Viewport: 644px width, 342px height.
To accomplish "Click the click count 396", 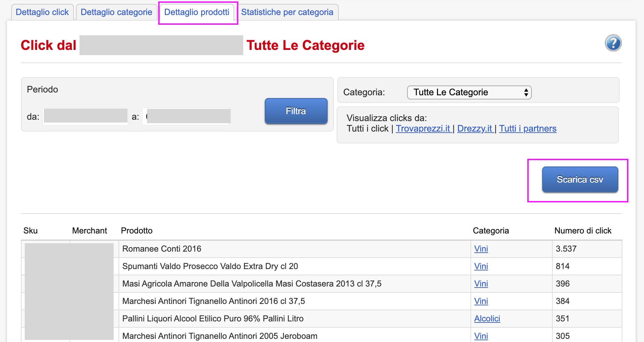I will [x=562, y=284].
